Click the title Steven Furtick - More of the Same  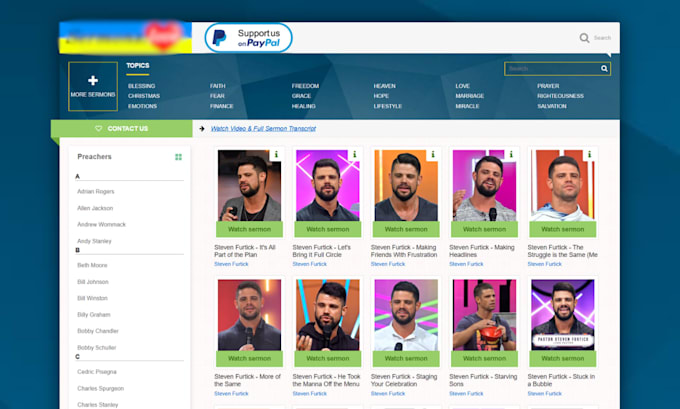[248, 380]
